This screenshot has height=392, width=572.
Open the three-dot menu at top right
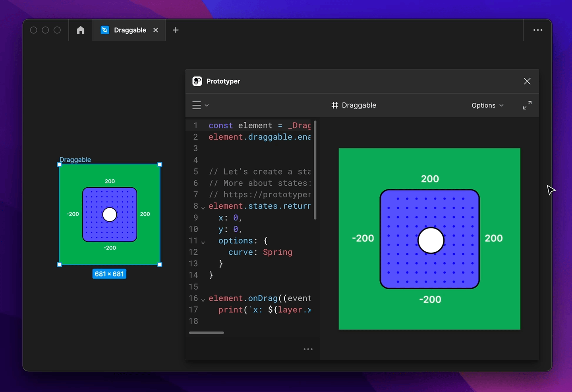[538, 30]
